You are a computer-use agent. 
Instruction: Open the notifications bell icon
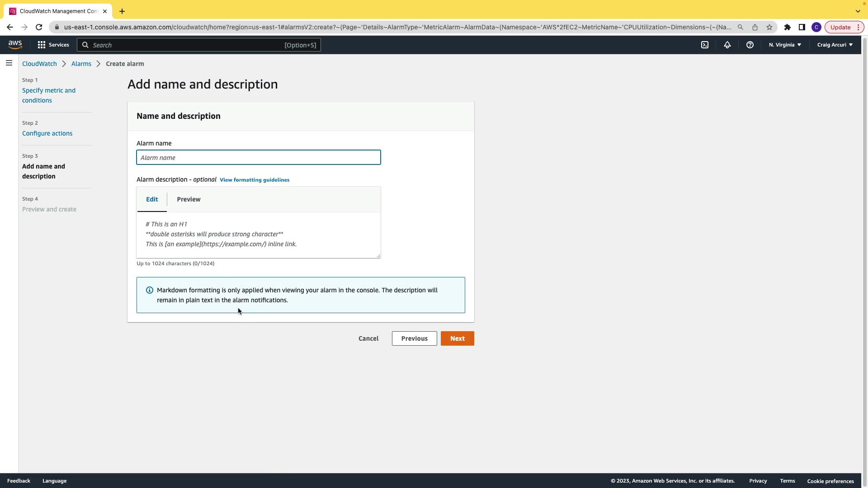tap(727, 45)
